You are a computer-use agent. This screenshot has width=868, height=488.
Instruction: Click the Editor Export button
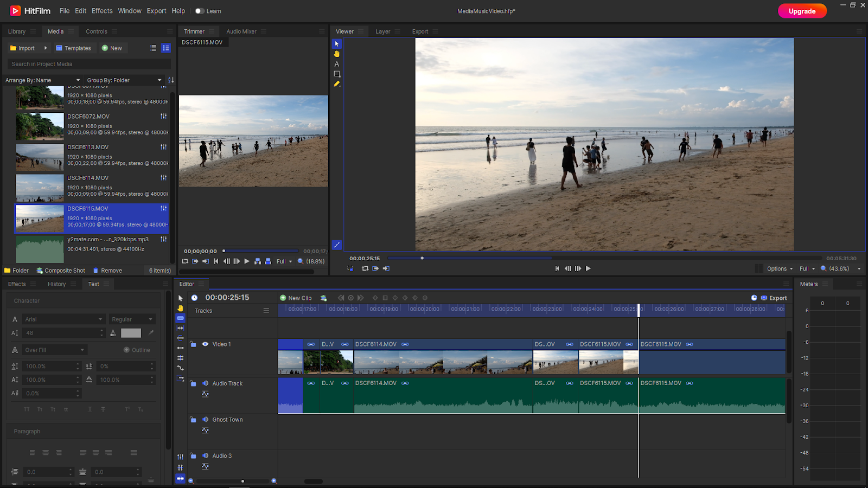click(774, 298)
